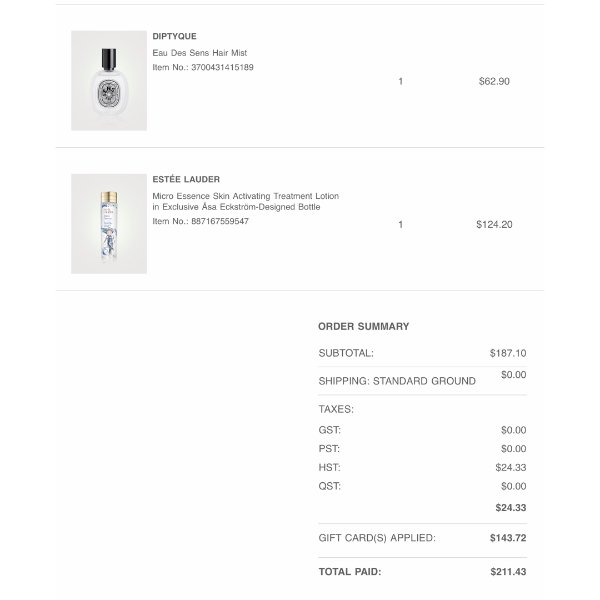The image size is (600, 600).
Task: Click the total paid amount $211.43
Action: coord(508,572)
